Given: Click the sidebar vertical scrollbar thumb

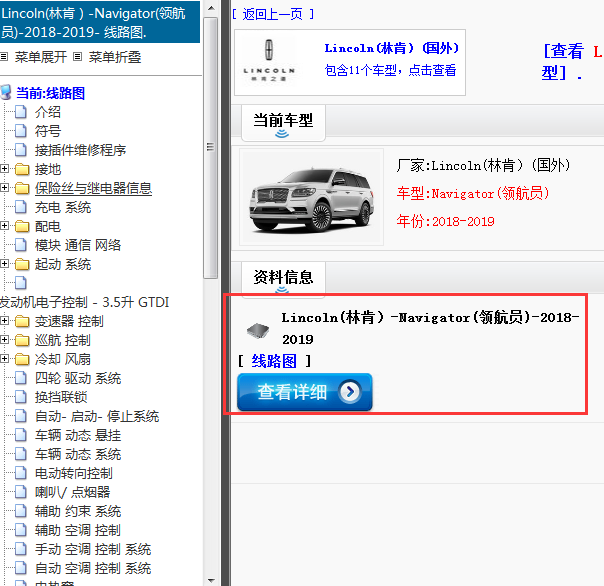Looking at the screenshot, I should pyautogui.click(x=211, y=147).
